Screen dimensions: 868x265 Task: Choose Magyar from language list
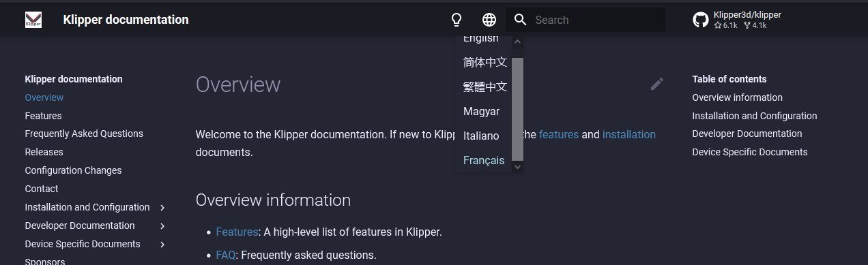coord(482,111)
